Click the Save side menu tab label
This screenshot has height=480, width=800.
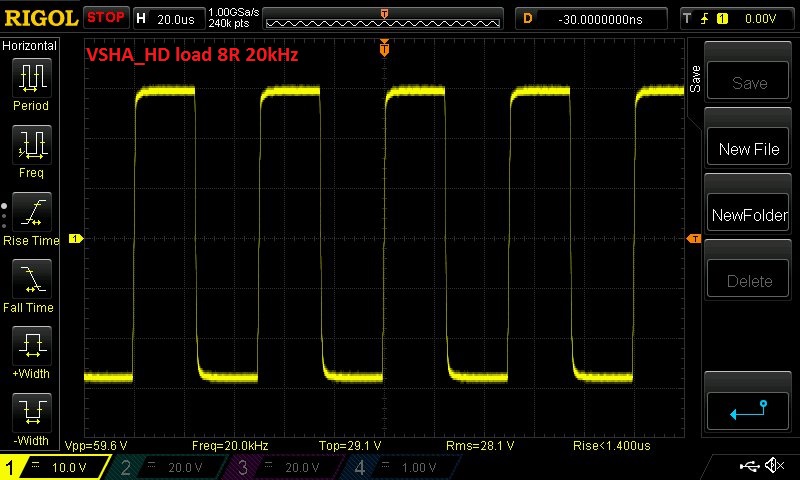(695, 79)
